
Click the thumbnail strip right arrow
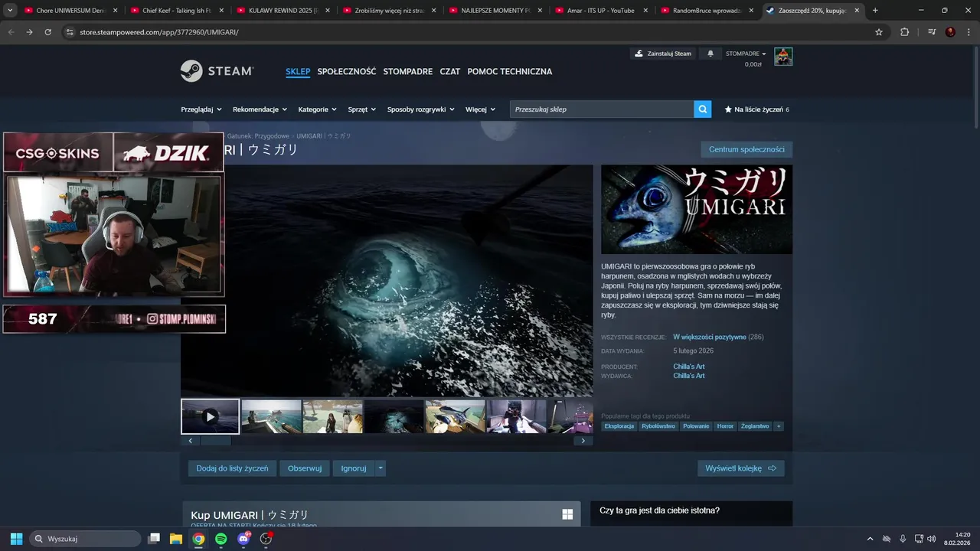coord(583,441)
